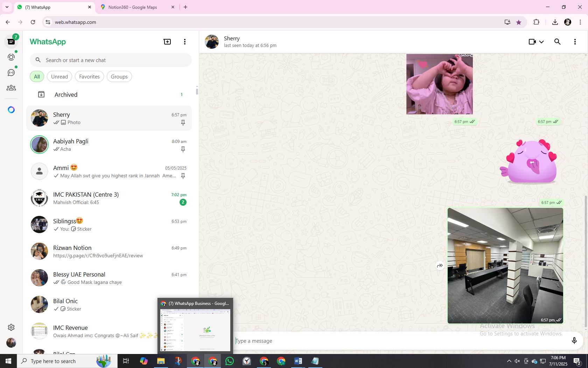Open the office room photo

pos(505,266)
